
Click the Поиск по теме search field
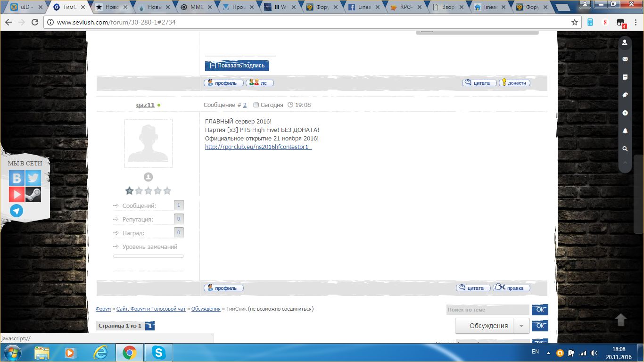click(488, 310)
